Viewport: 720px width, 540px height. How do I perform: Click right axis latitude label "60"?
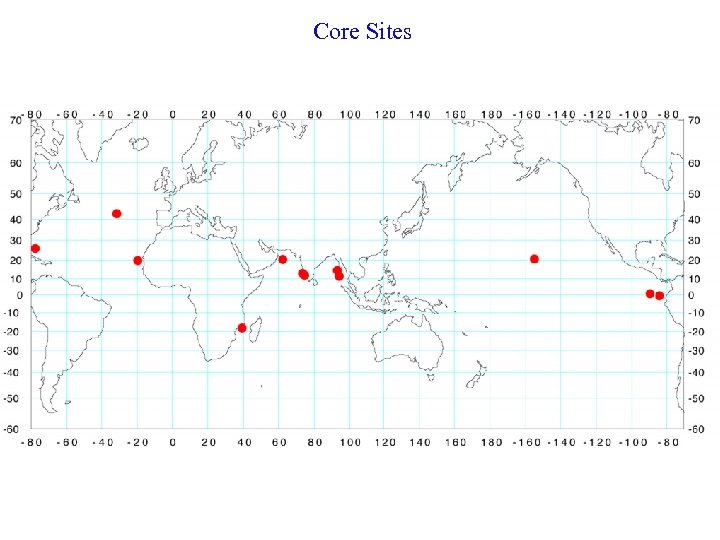694,163
